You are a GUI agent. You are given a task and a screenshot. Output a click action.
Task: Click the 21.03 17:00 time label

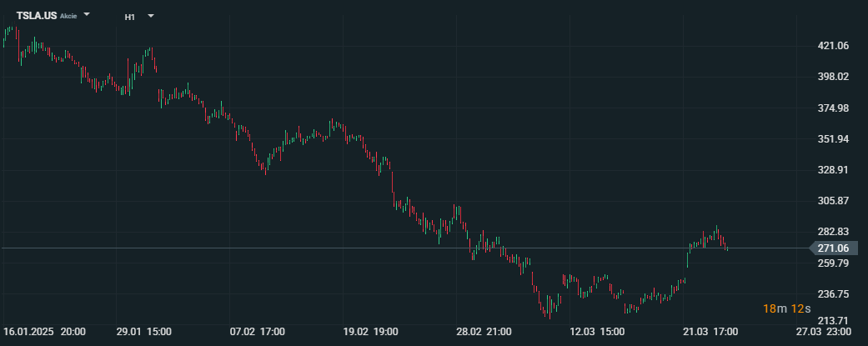point(711,332)
